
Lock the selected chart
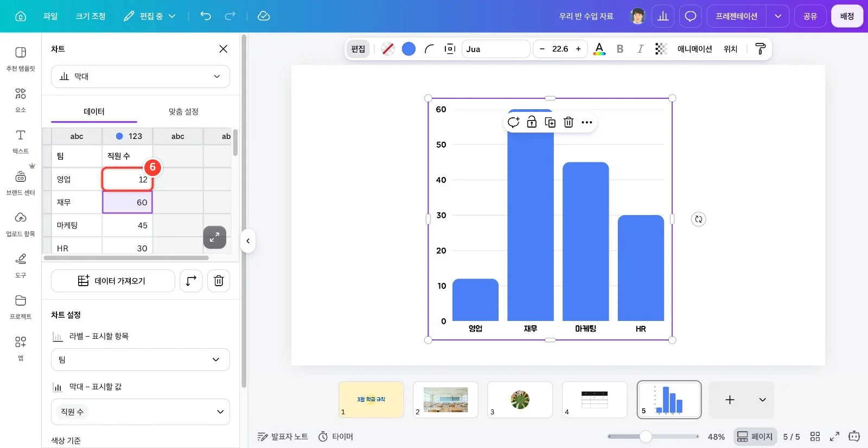532,122
